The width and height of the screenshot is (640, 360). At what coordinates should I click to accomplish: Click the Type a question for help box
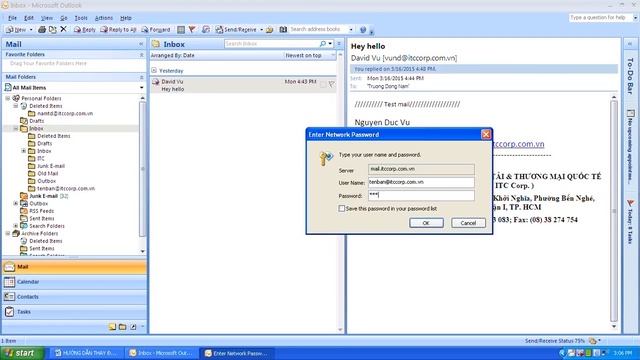click(601, 18)
